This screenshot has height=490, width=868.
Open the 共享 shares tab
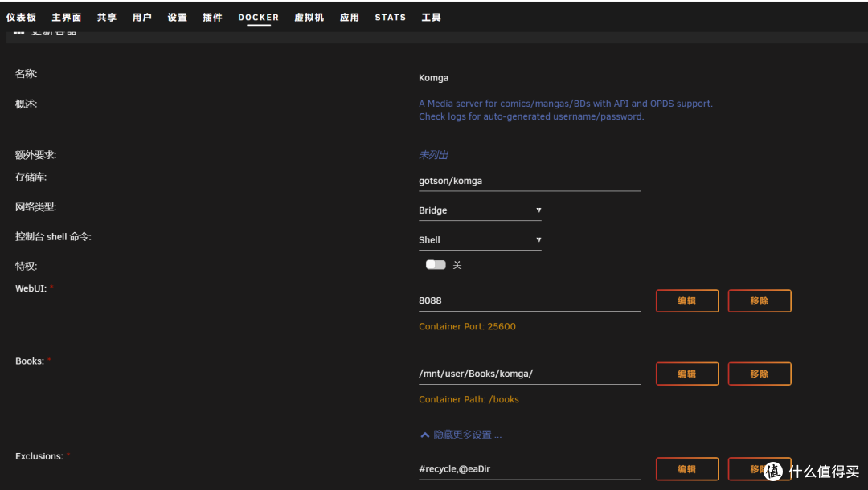tap(106, 18)
